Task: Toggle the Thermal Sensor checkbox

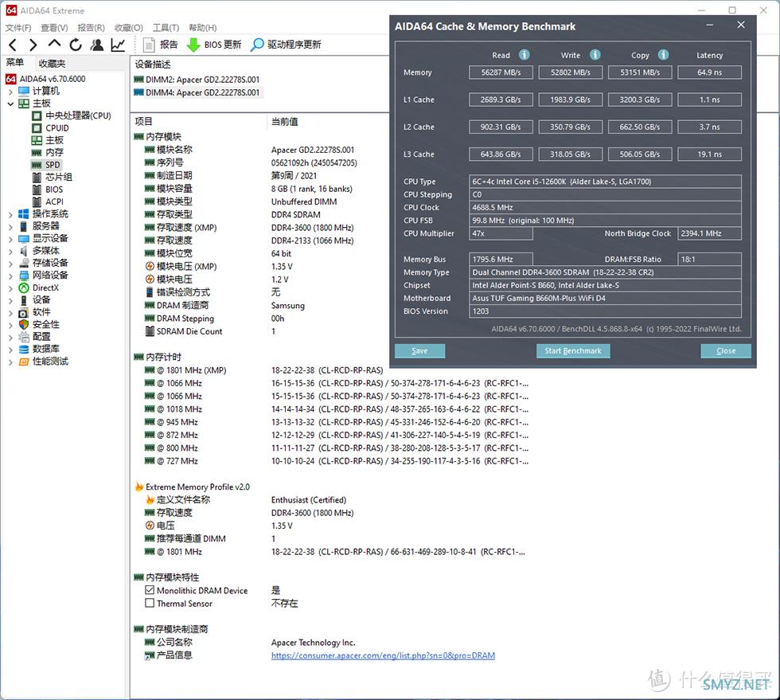Action: pyautogui.click(x=150, y=603)
